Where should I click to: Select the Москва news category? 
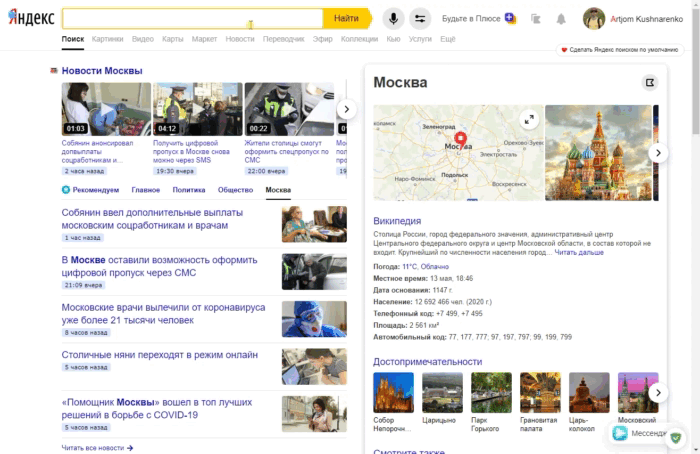[x=278, y=190]
